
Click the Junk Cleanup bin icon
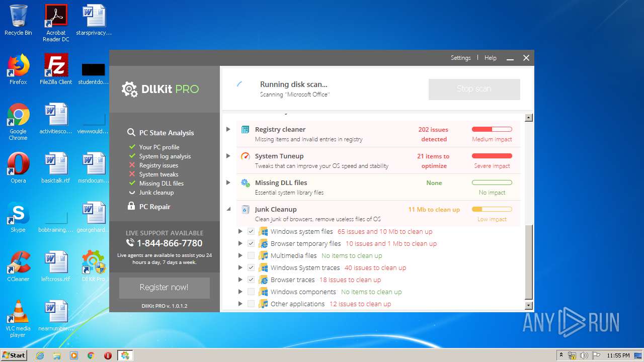click(x=245, y=210)
